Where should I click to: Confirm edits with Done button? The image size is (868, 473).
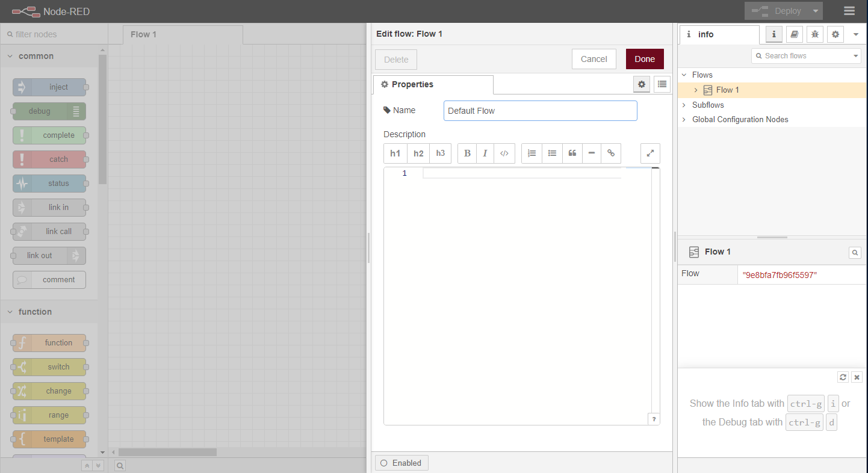[645, 59]
